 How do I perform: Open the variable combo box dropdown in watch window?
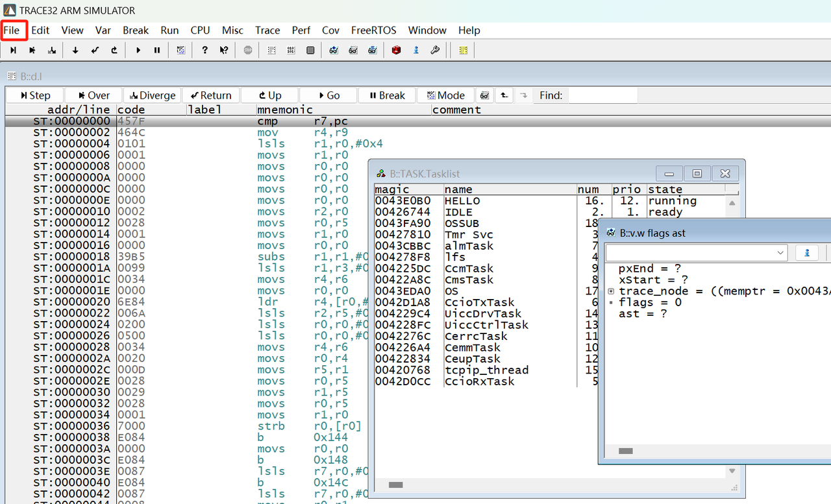[x=781, y=252]
